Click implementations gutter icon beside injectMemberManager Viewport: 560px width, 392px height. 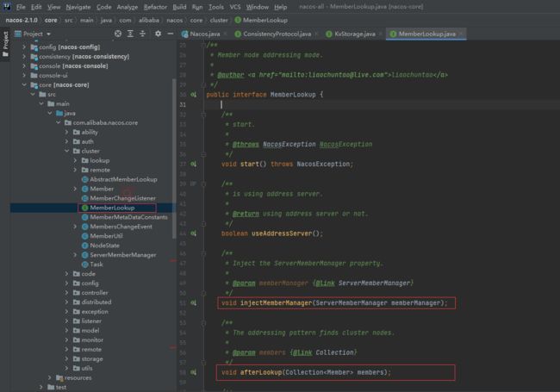[193, 302]
